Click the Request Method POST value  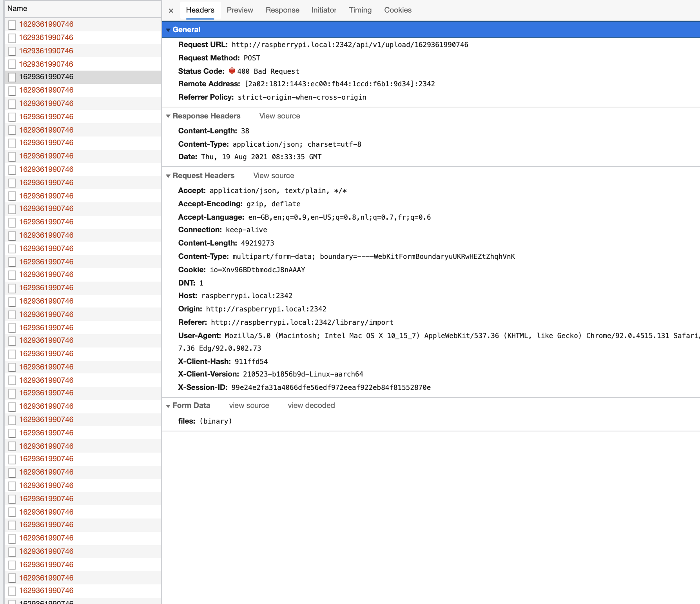pyautogui.click(x=252, y=58)
